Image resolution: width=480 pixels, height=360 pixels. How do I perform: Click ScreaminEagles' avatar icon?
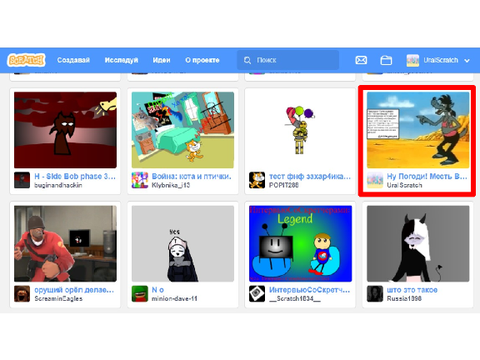22,294
